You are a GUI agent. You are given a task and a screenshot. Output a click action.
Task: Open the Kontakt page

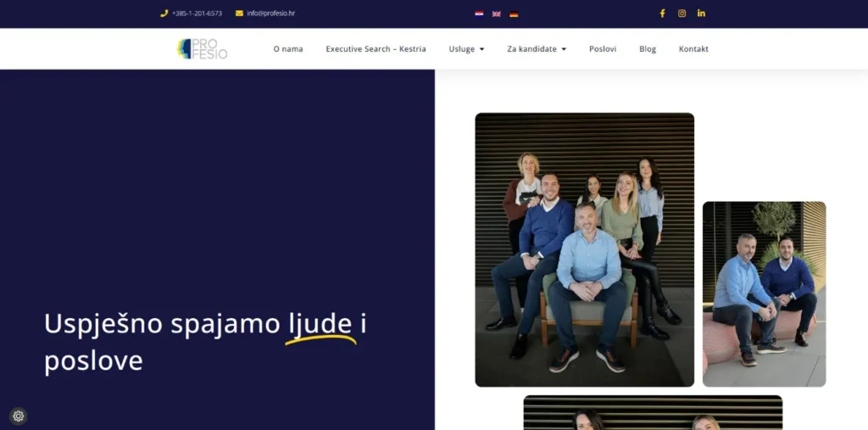tap(693, 49)
